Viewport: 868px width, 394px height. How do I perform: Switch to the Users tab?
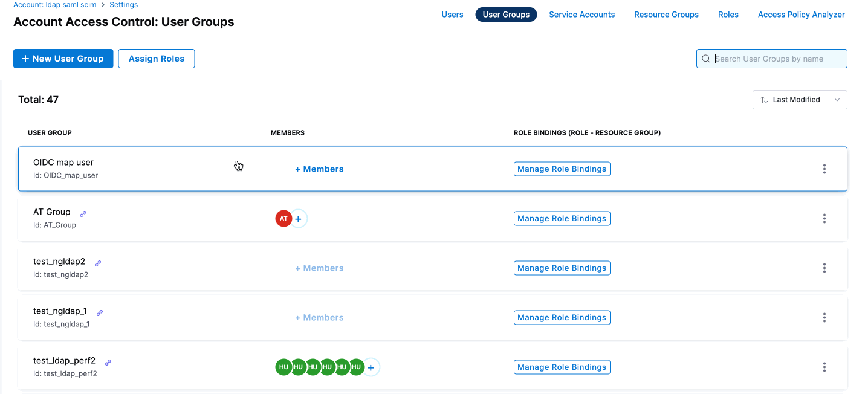(452, 15)
